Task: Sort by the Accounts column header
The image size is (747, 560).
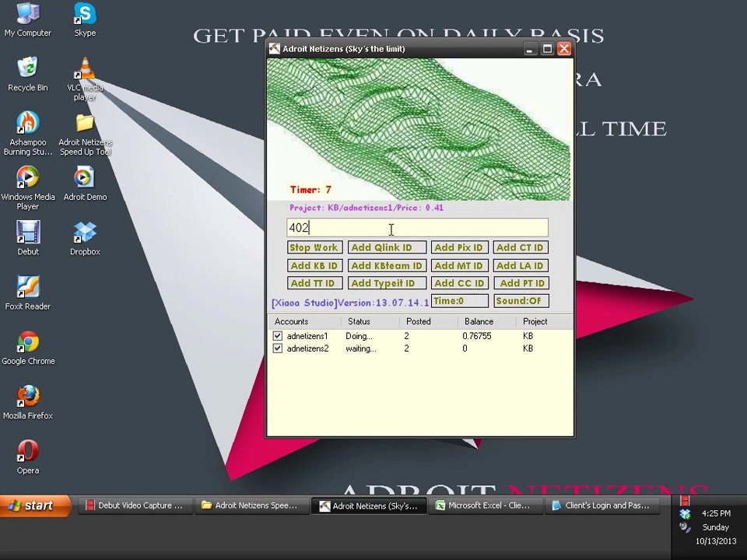Action: [304, 321]
